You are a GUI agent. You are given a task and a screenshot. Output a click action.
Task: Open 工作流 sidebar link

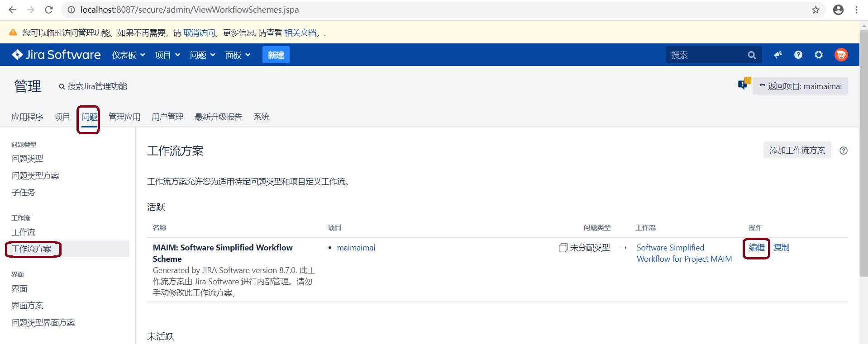23,232
